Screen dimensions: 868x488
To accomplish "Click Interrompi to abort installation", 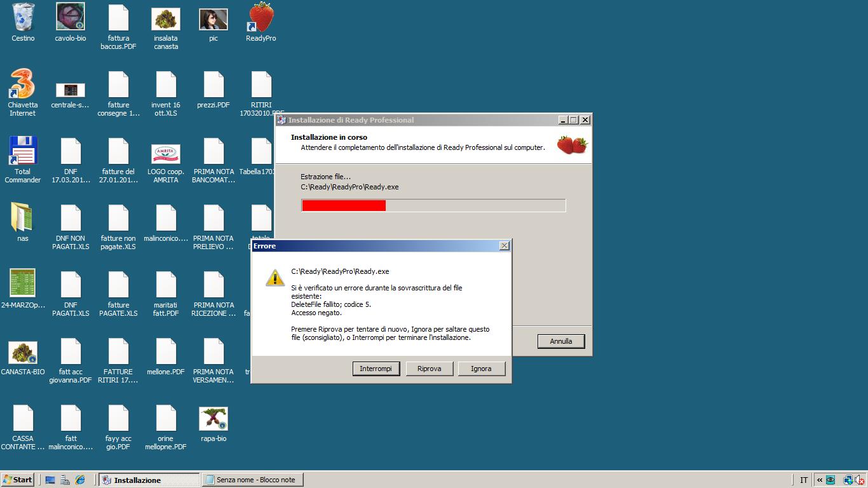I will point(376,369).
